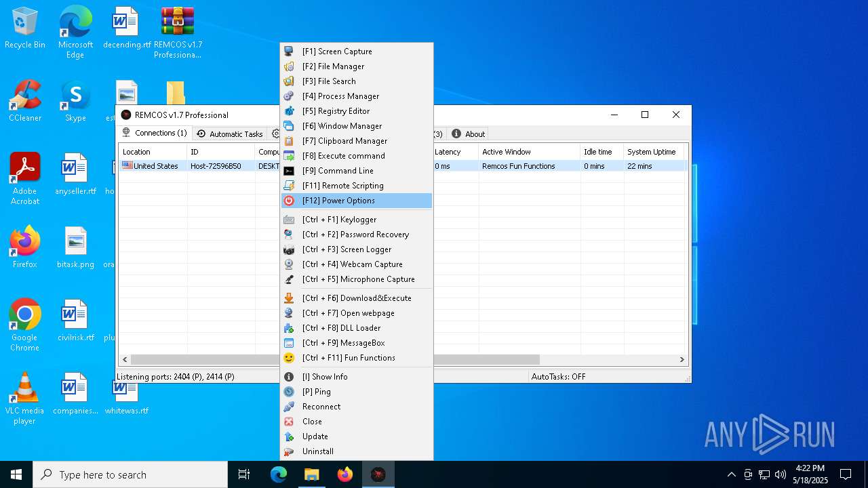Expand the system tray hidden icons
The height and width of the screenshot is (488, 868).
(x=731, y=474)
